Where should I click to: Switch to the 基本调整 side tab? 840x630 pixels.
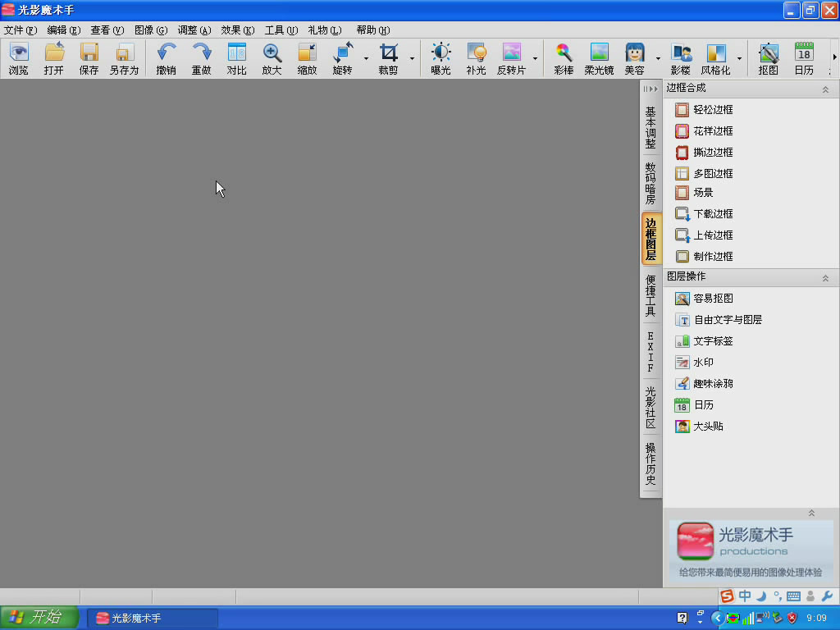(x=651, y=127)
